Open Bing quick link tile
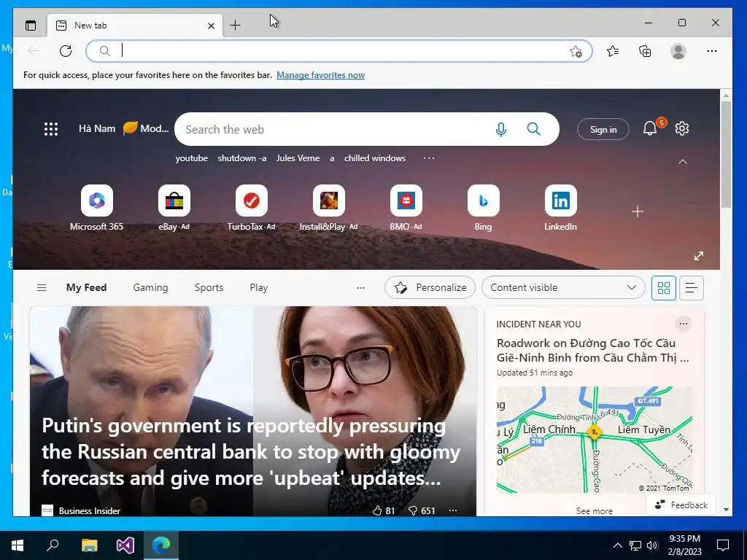Viewport: 747px width, 560px height. pyautogui.click(x=483, y=208)
